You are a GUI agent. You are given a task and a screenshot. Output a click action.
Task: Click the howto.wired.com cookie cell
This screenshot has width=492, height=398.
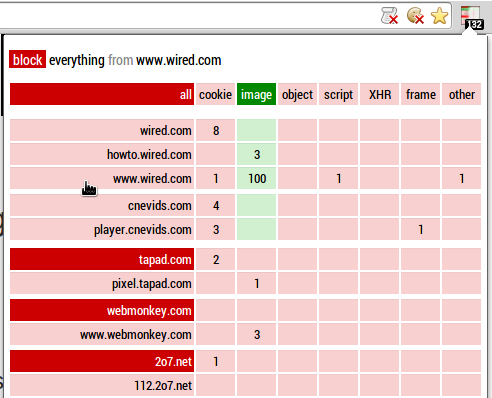coord(215,154)
